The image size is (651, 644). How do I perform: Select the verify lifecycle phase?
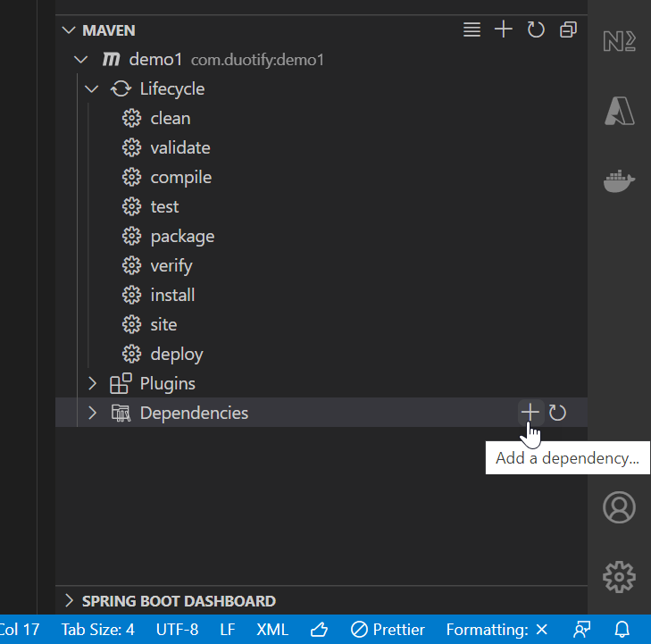pyautogui.click(x=171, y=266)
